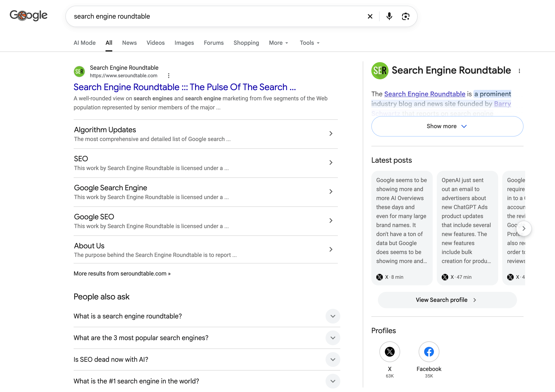Image resolution: width=555 pixels, height=392 pixels.
Task: Select the All results tab
Action: click(x=109, y=43)
